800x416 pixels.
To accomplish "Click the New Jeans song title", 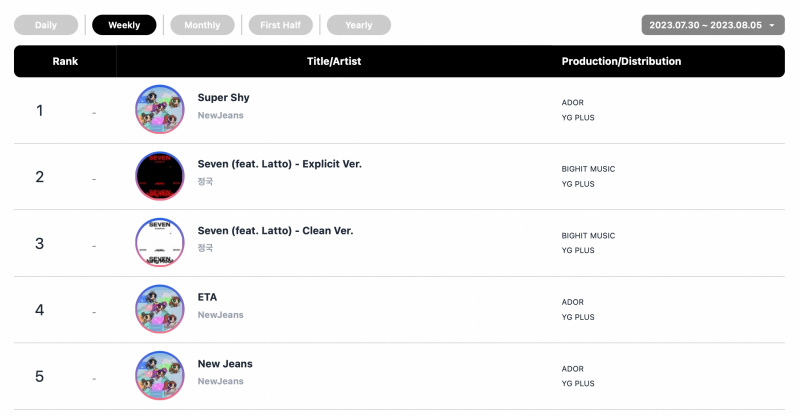I will click(225, 364).
